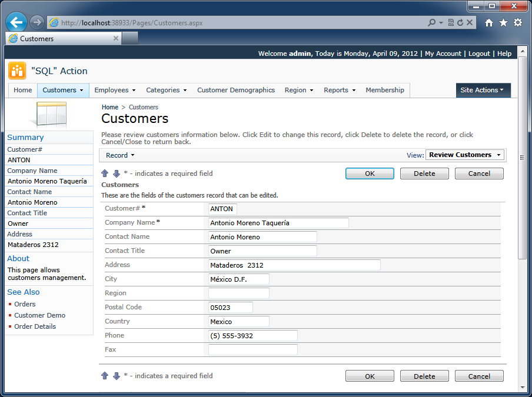Expand the Site Actions menu
This screenshot has height=397, width=532.
click(x=483, y=90)
